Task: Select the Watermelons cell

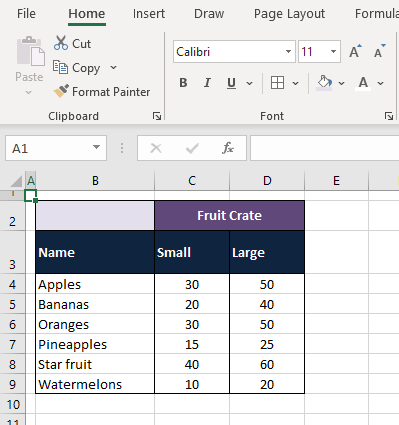Action: coord(95,384)
